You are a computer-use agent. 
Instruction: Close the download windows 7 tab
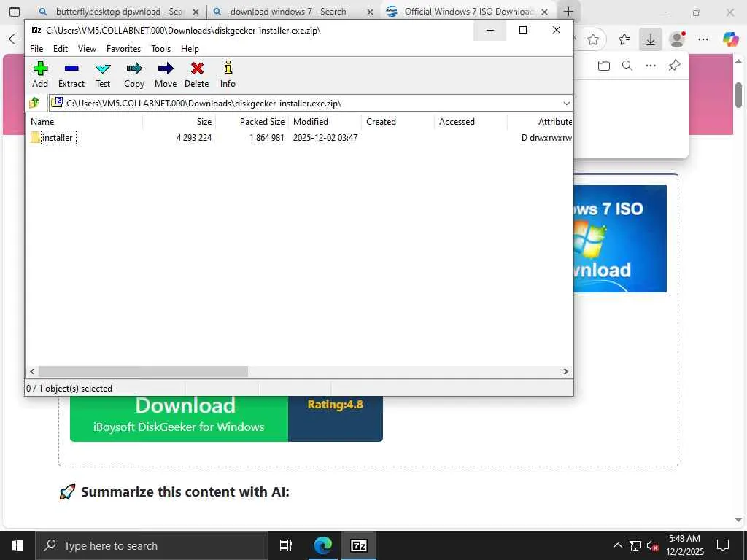tap(370, 12)
